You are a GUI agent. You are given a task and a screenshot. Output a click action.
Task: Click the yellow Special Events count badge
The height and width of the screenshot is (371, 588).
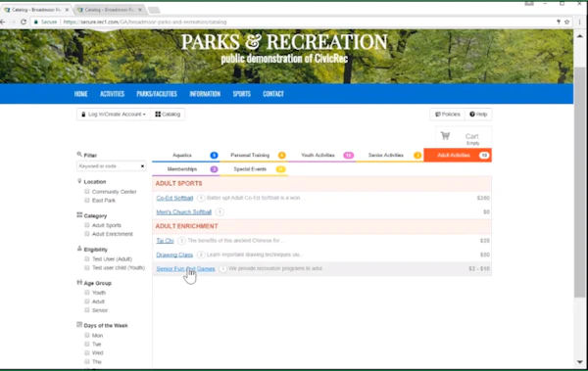point(280,169)
